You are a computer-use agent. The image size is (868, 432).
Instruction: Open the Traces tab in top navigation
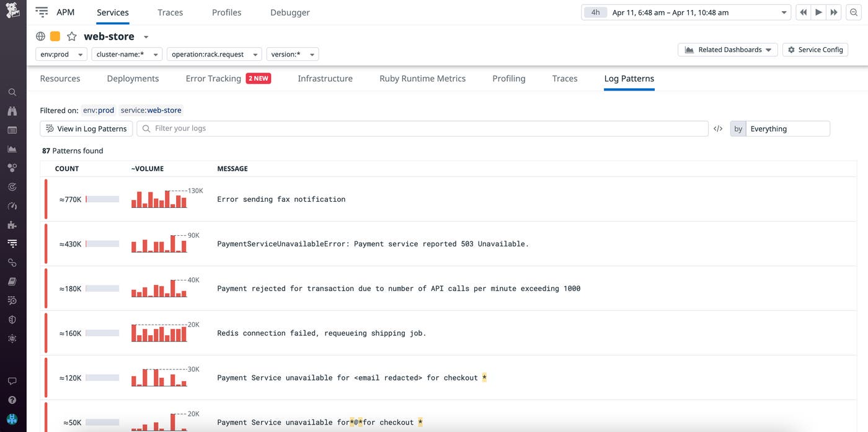pyautogui.click(x=170, y=12)
